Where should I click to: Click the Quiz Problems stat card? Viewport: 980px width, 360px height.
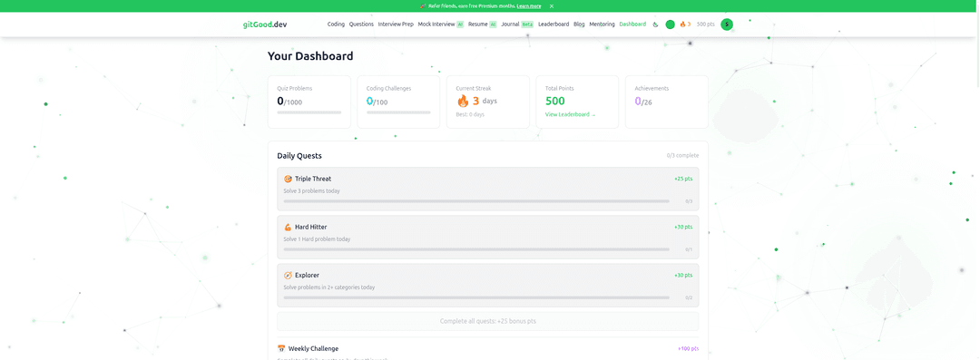coord(309,102)
